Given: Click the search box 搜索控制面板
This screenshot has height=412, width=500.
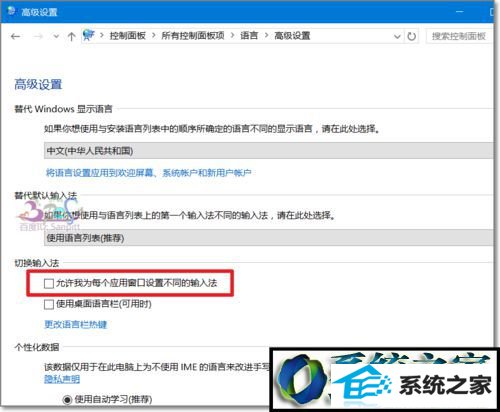Looking at the screenshot, I should [459, 36].
